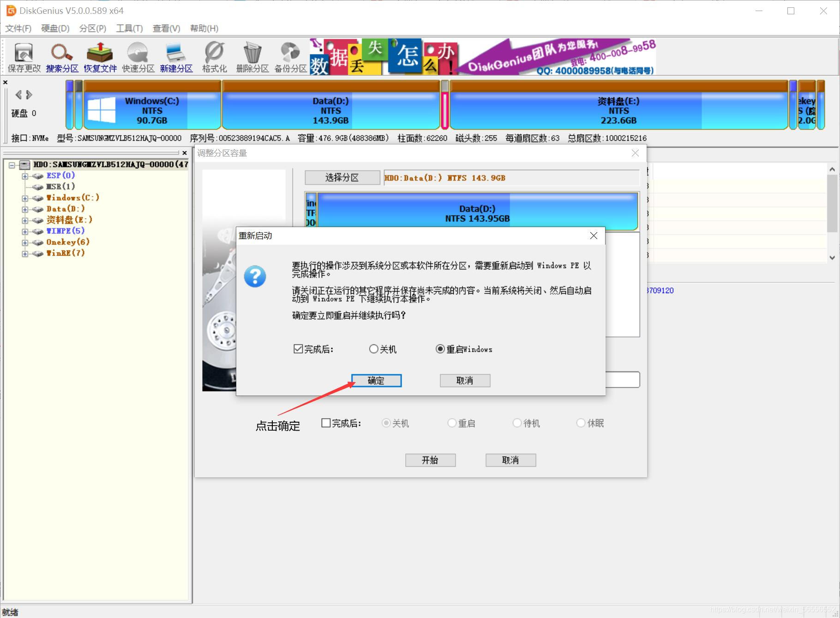This screenshot has height=618, width=840.
Task: Click the Delete Partition (删除分区) icon
Action: tap(252, 58)
